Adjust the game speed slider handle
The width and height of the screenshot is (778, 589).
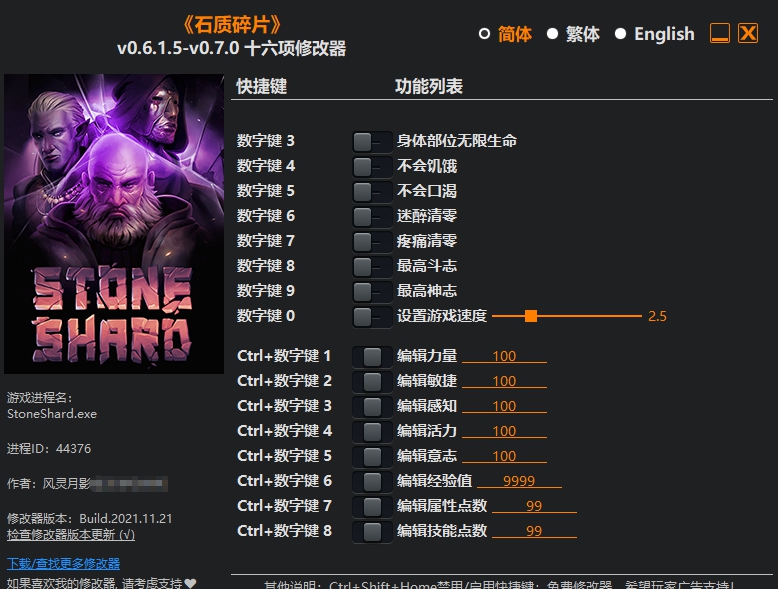pos(531,316)
